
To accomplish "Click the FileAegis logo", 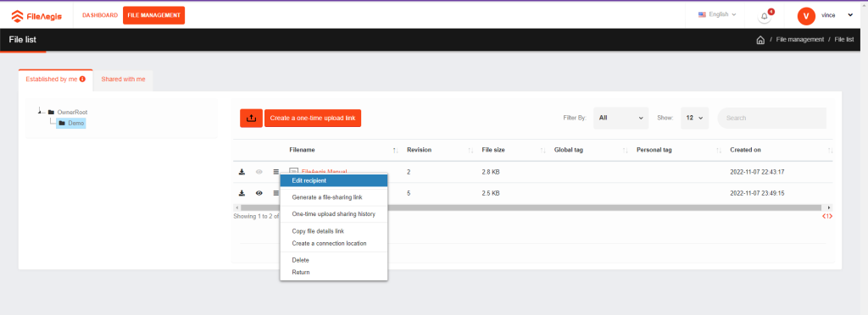I will coord(36,16).
